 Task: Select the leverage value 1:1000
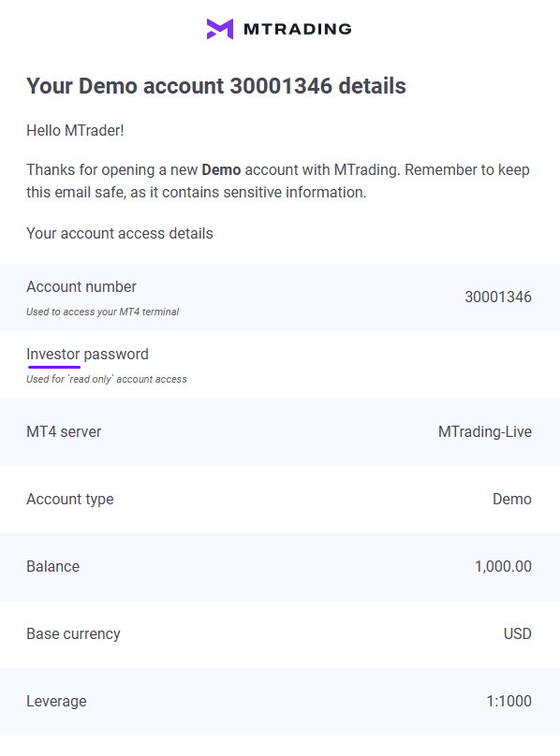pos(509,701)
